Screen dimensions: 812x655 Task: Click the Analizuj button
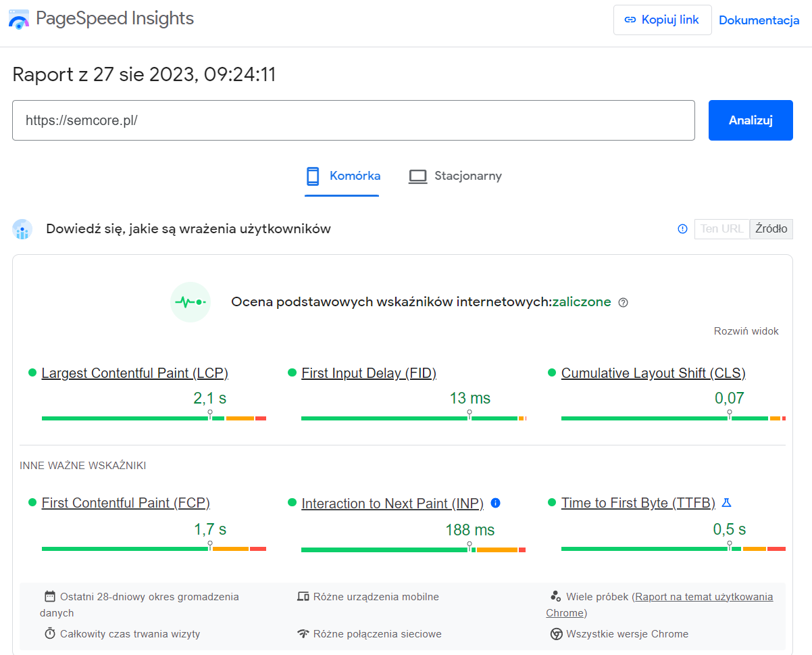pos(751,120)
